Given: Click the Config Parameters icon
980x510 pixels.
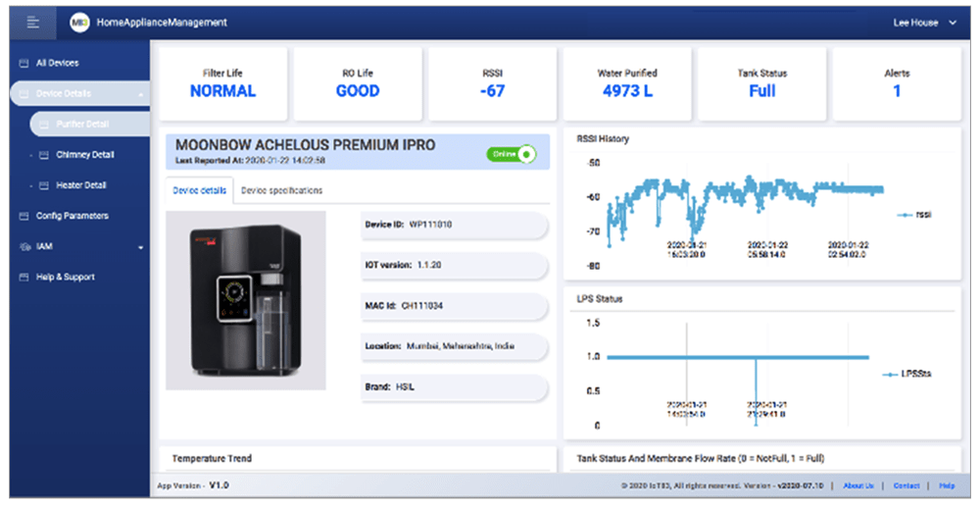Looking at the screenshot, I should click(24, 216).
